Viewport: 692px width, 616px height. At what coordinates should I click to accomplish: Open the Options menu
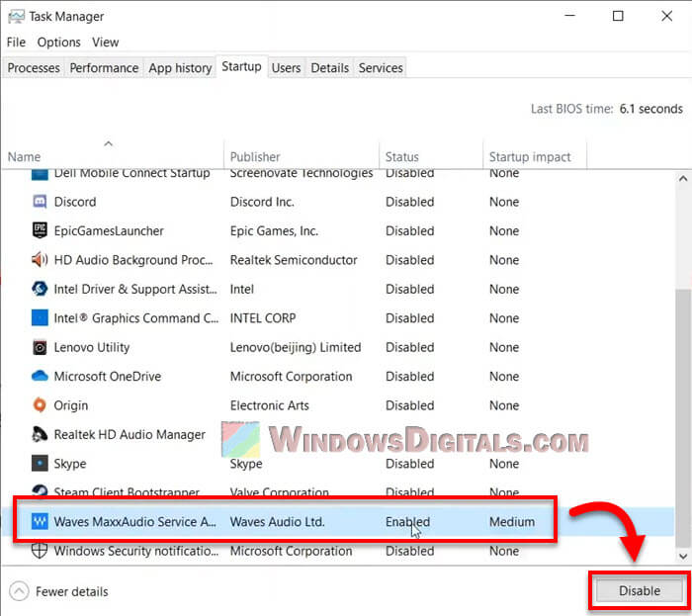(58, 43)
